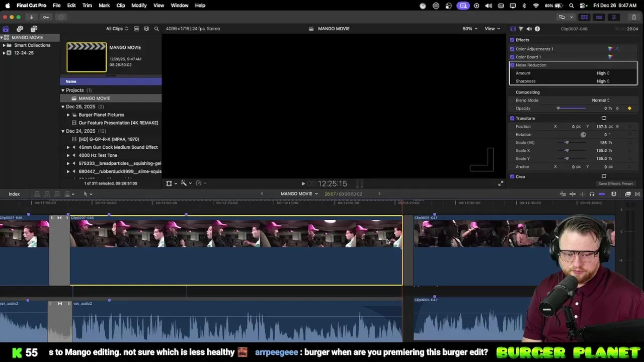644x362 pixels.
Task: Expand the Smart Collections folder
Action: [4, 45]
